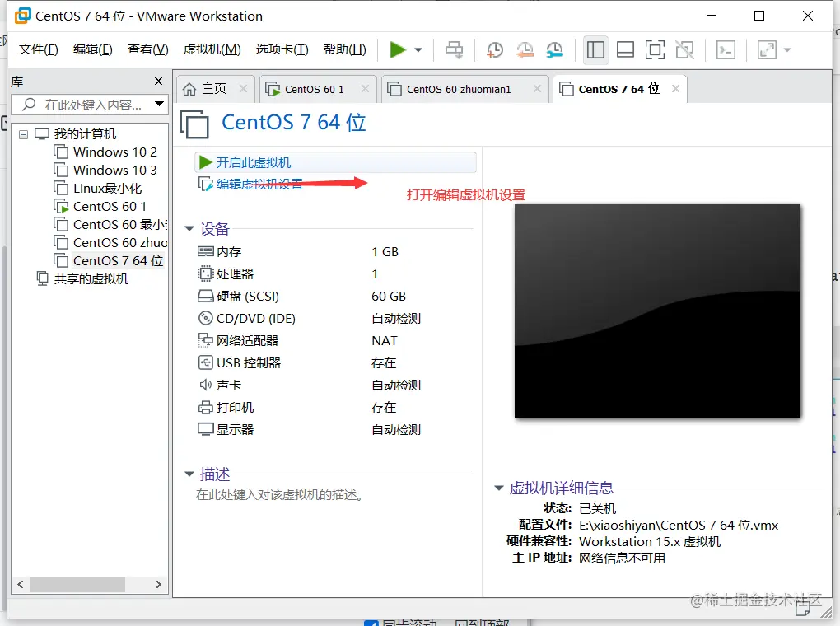
Task: Collapse the 描述 section
Action: click(189, 474)
